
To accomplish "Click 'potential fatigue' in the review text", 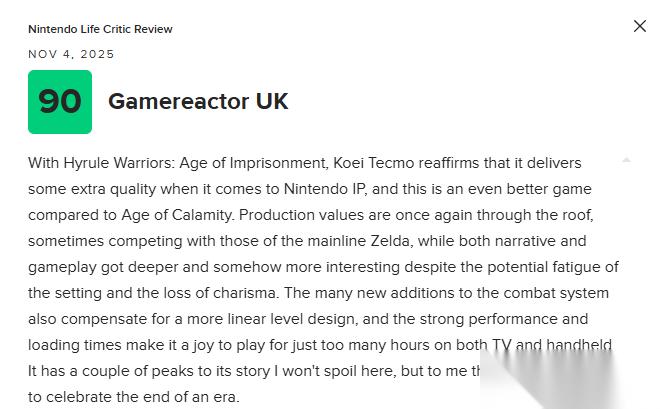I will pyautogui.click(x=541, y=267).
